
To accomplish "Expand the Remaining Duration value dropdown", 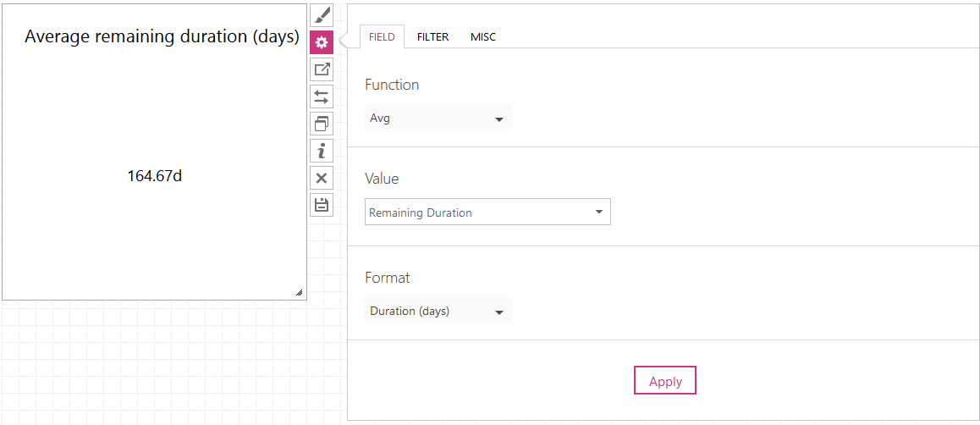I will 487,212.
